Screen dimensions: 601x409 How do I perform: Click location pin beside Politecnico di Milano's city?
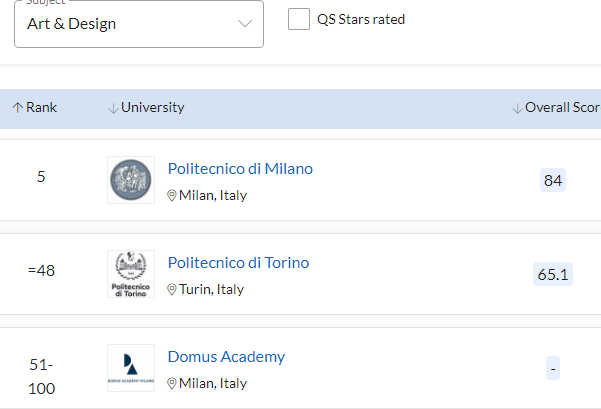click(172, 196)
